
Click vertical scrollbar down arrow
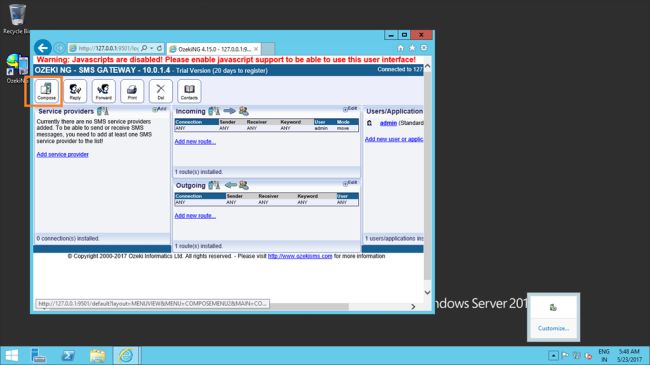coord(427,292)
